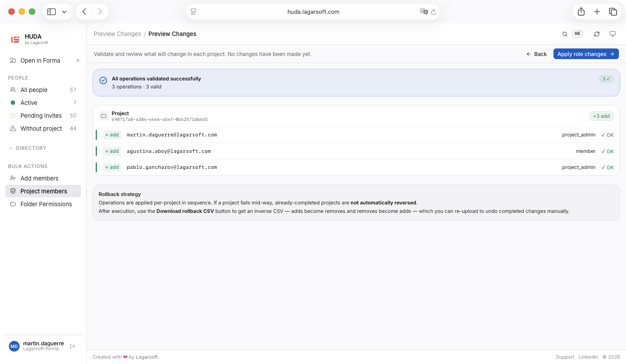Click the Project members shield icon
The width and height of the screenshot is (626, 364).
tap(13, 191)
